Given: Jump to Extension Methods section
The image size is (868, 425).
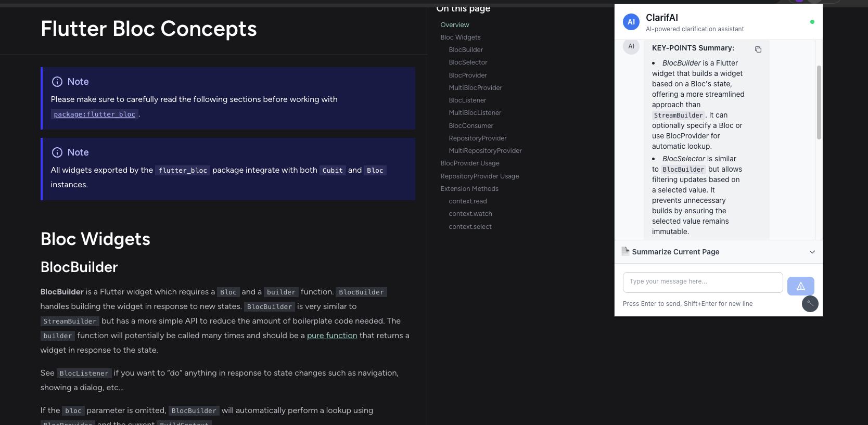Looking at the screenshot, I should click(x=469, y=189).
